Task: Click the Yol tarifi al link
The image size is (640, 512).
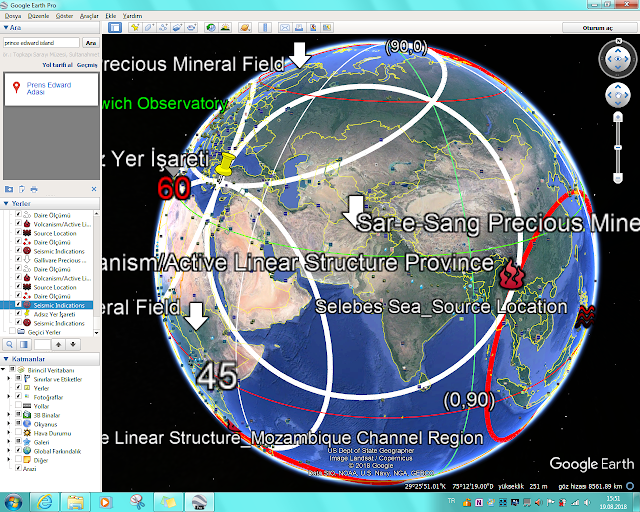Action: [57, 65]
